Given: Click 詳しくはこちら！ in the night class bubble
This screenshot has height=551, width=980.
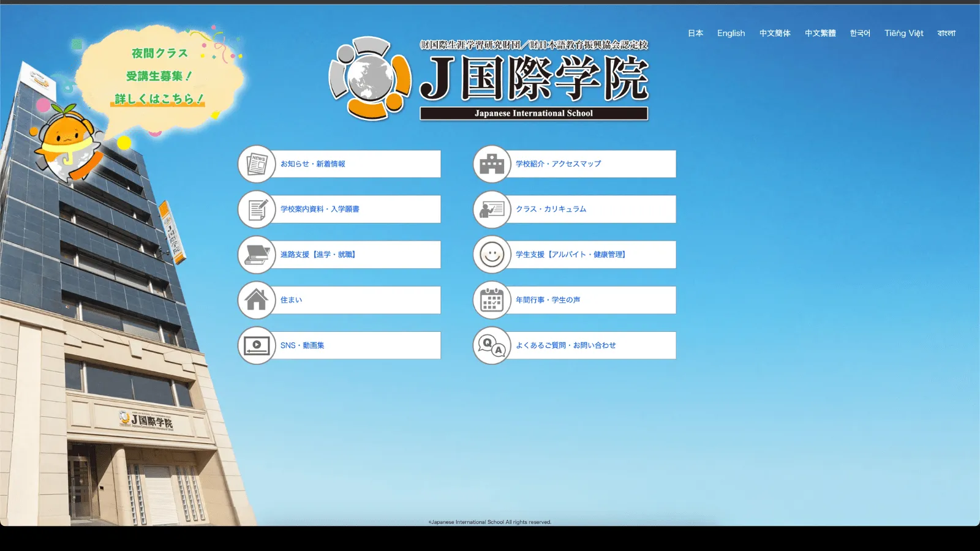Looking at the screenshot, I should point(158,99).
